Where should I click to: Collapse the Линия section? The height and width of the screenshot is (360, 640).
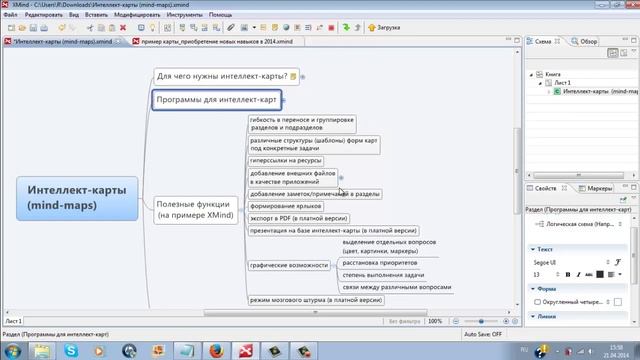pyautogui.click(x=533, y=316)
